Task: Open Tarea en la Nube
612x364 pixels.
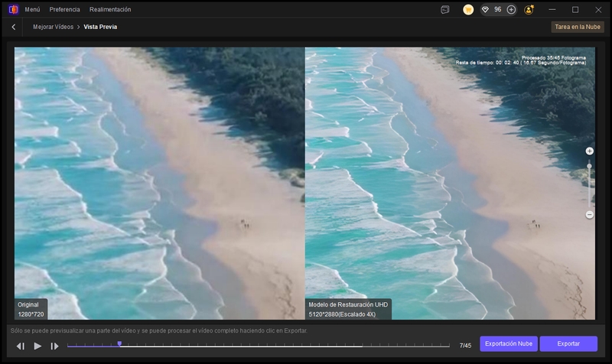Action: point(578,27)
